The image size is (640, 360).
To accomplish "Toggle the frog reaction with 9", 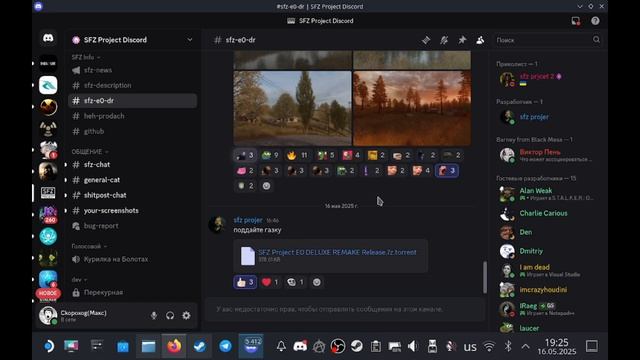I will (x=270, y=155).
